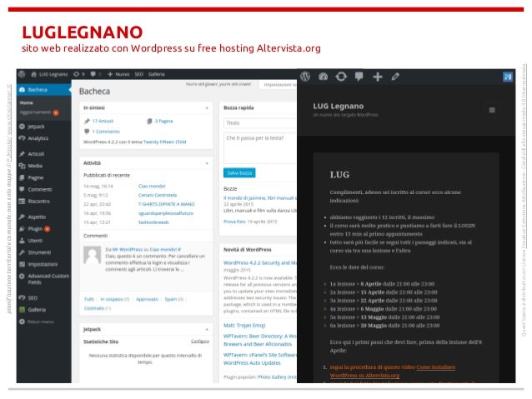Viewport: 532px width, 399px height.
Task: Click Salva bozza button
Action: 239,173
